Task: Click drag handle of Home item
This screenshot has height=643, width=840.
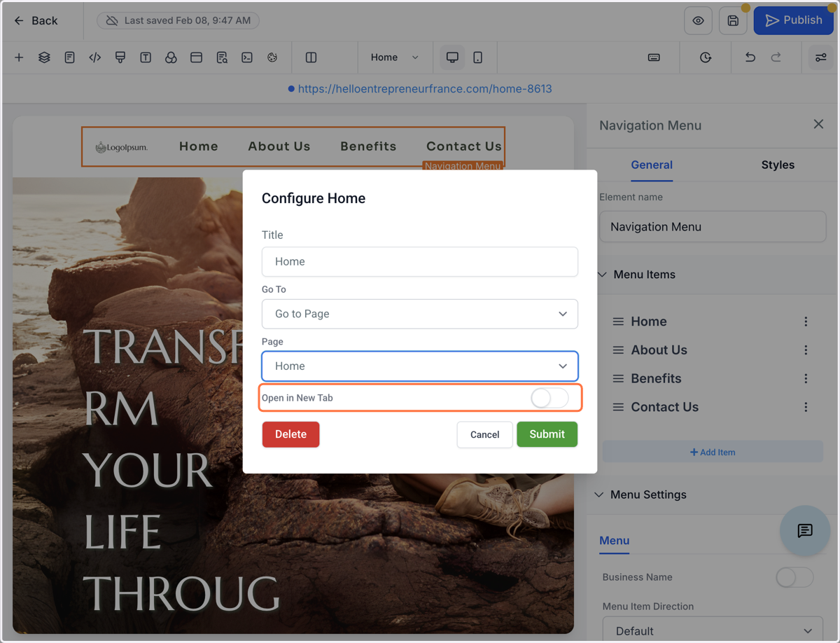Action: 618,321
